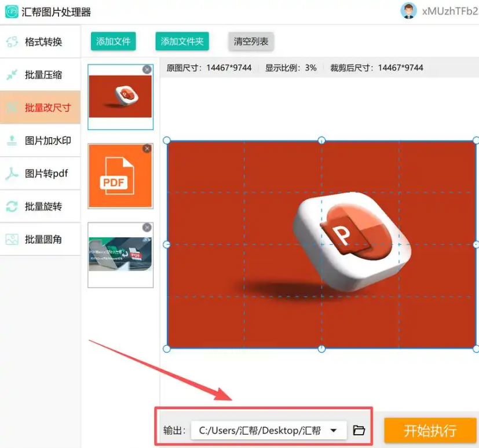
Task: Open the 图片加水印 menu item
Action: point(40,141)
